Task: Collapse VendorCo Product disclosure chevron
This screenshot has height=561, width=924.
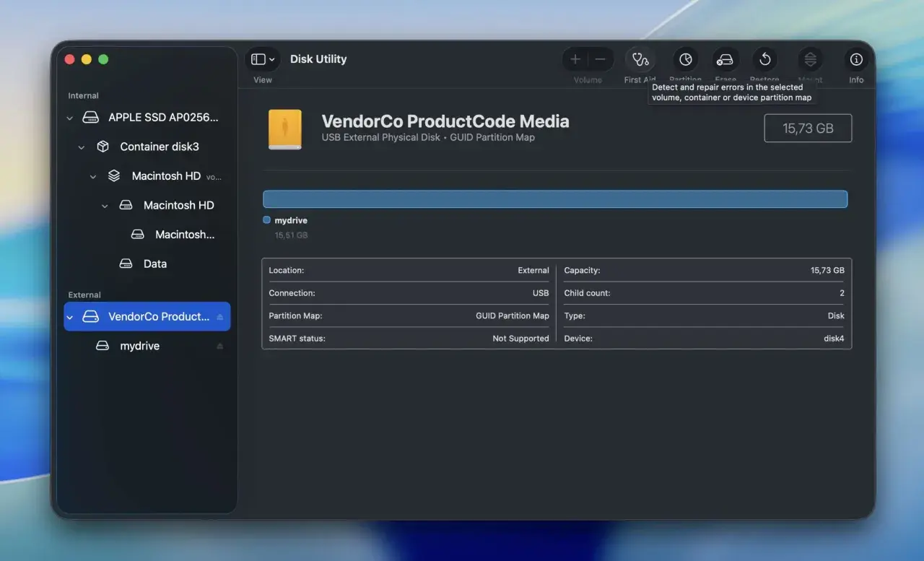Action: pyautogui.click(x=70, y=317)
